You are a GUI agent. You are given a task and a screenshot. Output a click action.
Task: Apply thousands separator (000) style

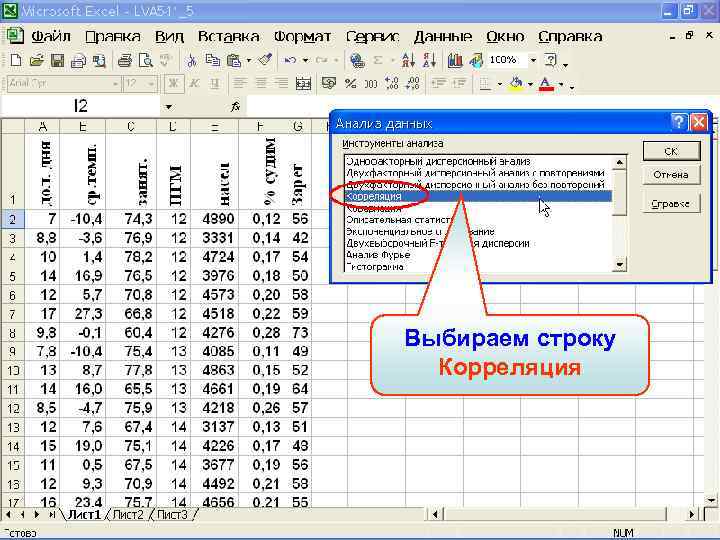pos(371,84)
